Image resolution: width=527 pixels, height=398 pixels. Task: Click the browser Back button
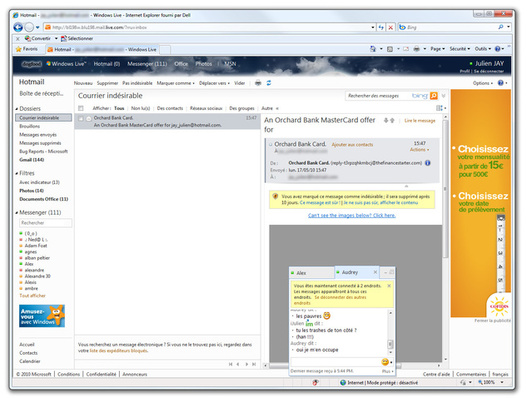17,27
